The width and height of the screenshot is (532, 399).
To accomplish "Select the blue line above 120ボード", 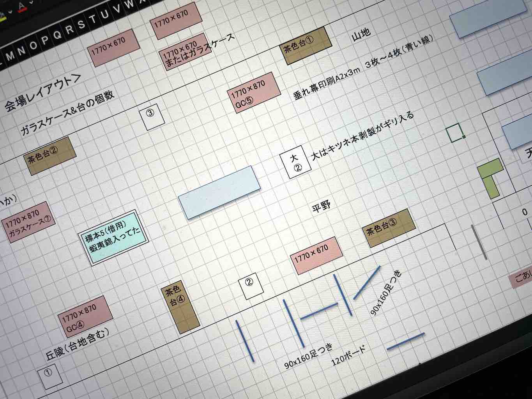I will (x=405, y=341).
